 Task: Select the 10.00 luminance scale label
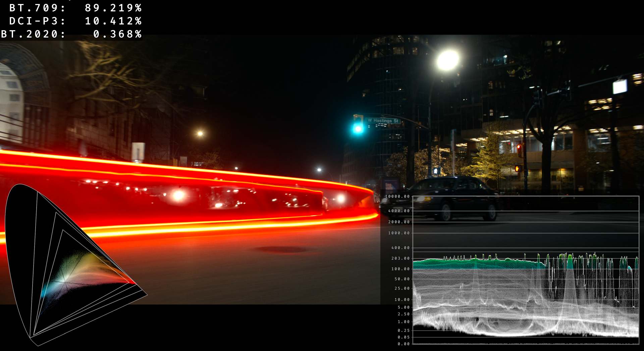coord(402,299)
